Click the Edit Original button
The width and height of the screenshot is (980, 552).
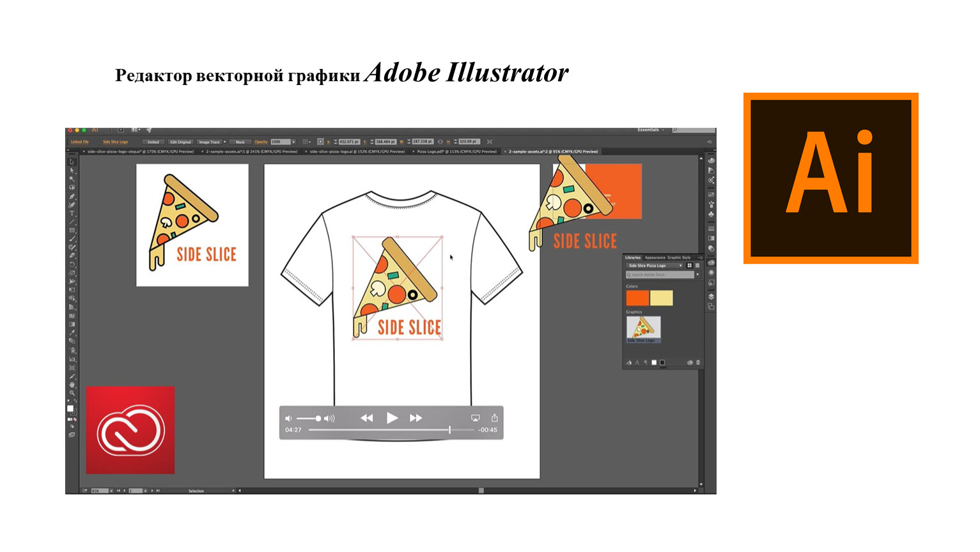point(181,142)
